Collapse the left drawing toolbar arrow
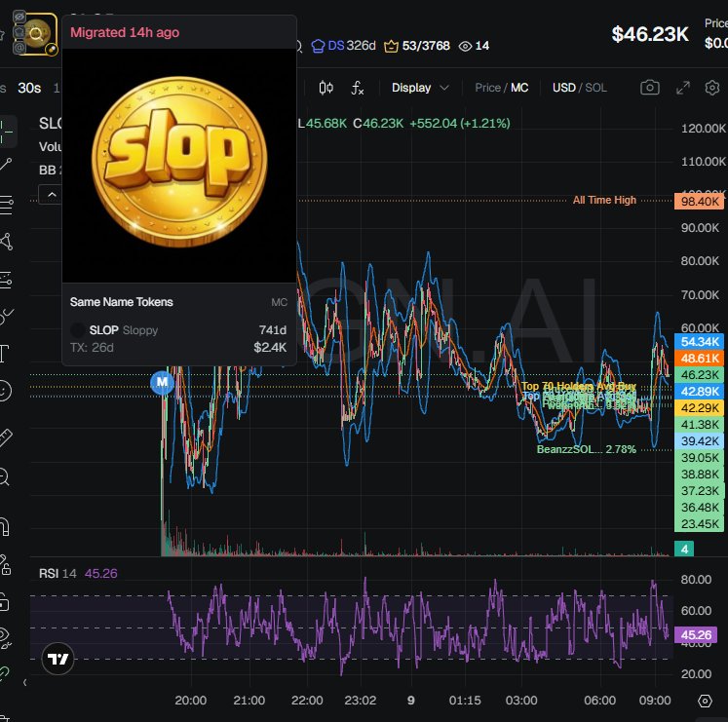The width and height of the screenshot is (728, 722). tap(24, 683)
